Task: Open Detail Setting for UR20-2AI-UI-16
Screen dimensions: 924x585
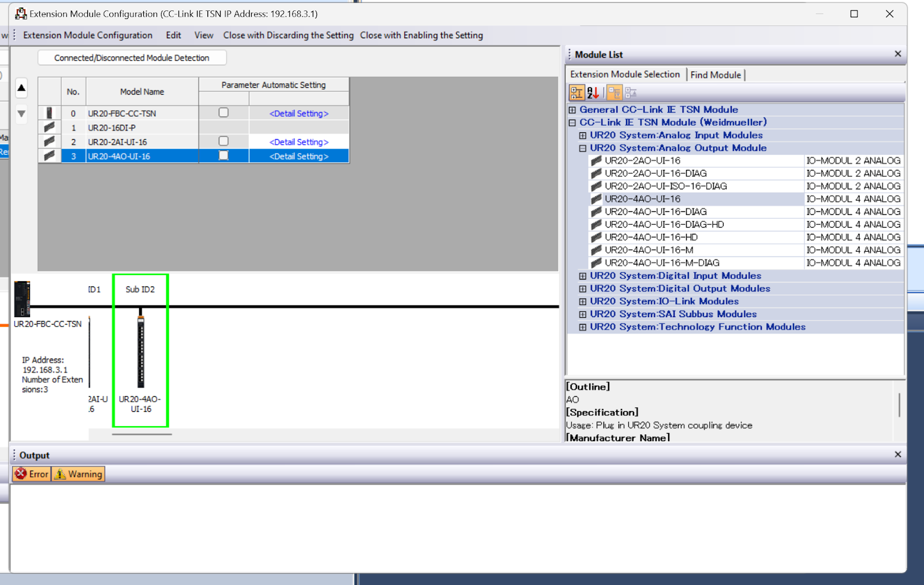Action: pyautogui.click(x=299, y=141)
